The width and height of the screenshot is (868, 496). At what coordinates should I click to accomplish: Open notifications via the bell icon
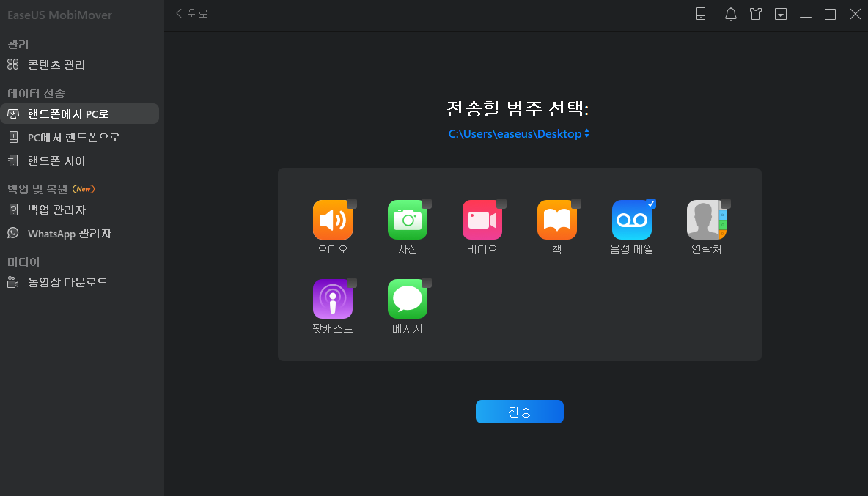tap(730, 14)
